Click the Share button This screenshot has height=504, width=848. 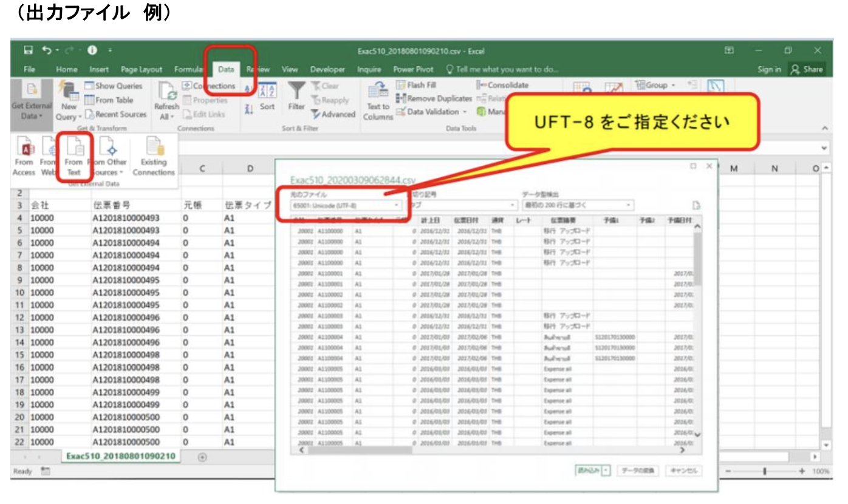807,69
